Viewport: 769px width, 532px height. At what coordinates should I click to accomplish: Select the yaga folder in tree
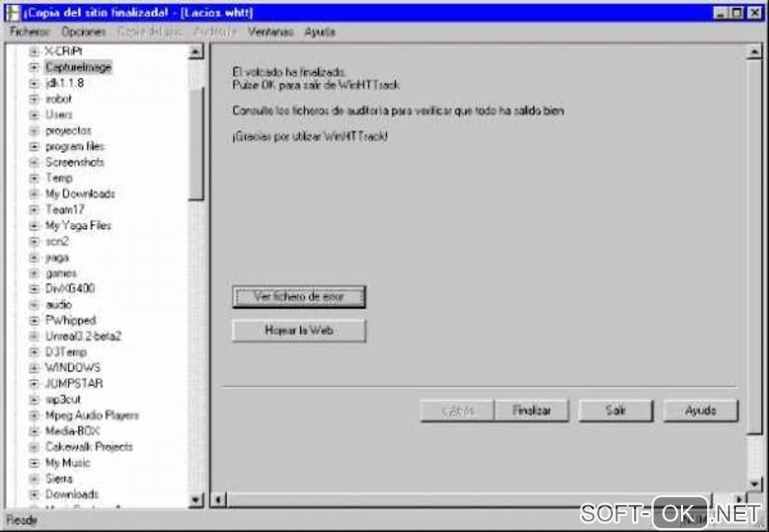point(57,258)
